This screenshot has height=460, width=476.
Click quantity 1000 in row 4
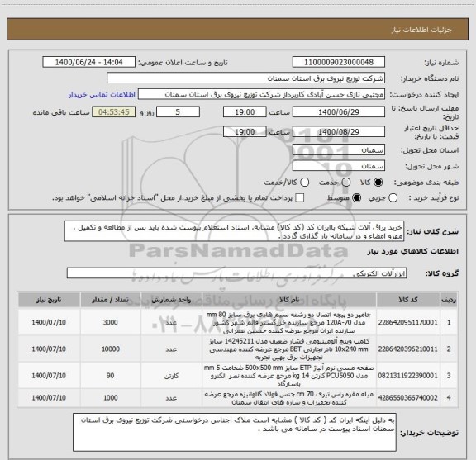click(111, 398)
